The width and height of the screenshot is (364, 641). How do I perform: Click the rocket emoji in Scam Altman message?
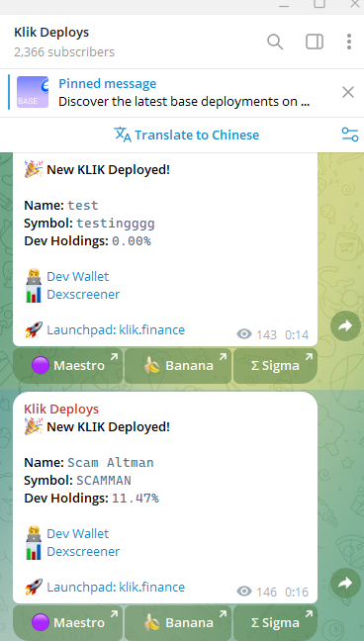click(x=34, y=587)
